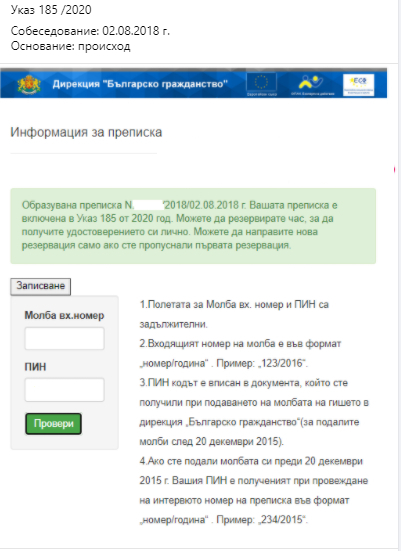
Task: Click the ESF logo at banner's right
Action: pyautogui.click(x=358, y=84)
